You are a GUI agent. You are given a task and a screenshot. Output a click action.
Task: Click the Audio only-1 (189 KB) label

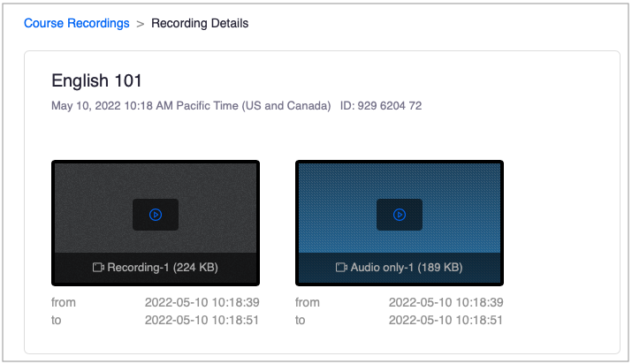click(406, 267)
